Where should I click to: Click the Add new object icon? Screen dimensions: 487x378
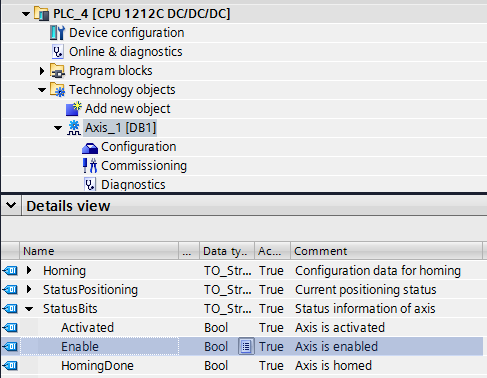tap(73, 109)
